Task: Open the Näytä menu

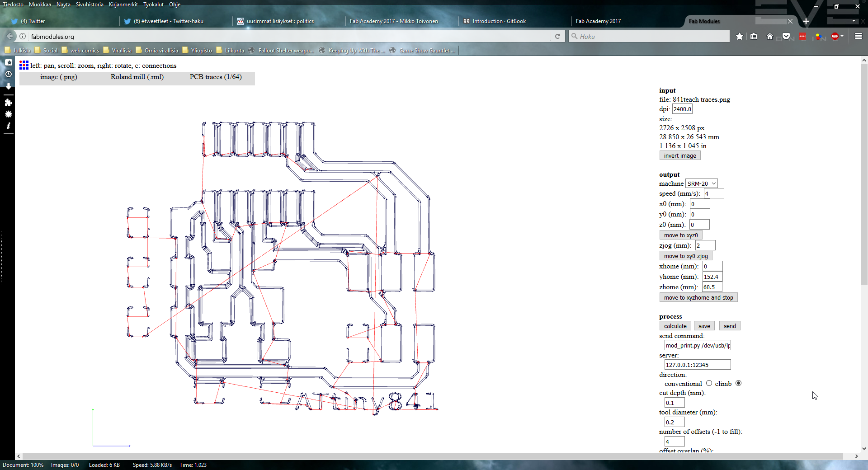Action: pos(63,5)
